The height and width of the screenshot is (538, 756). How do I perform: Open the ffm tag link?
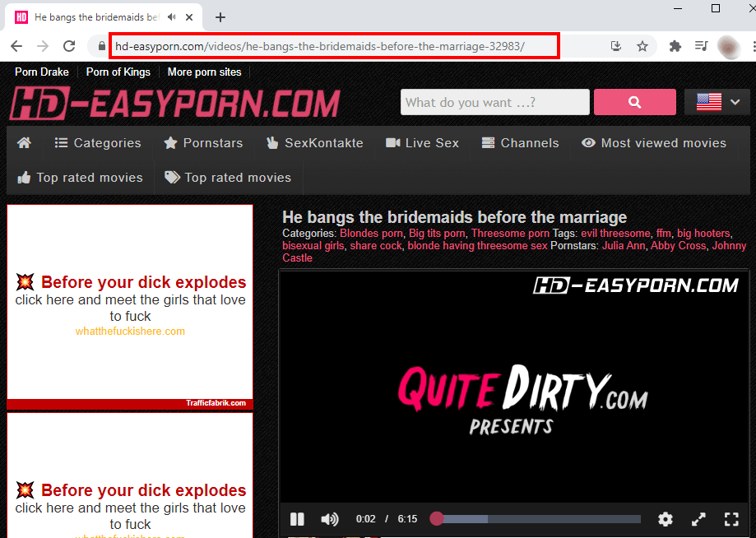[x=664, y=234]
